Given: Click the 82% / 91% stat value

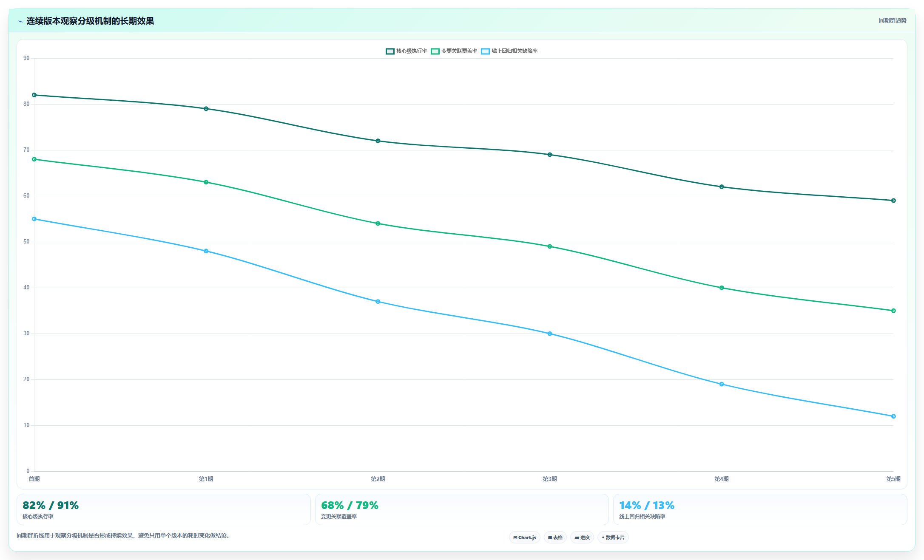Looking at the screenshot, I should [x=51, y=505].
